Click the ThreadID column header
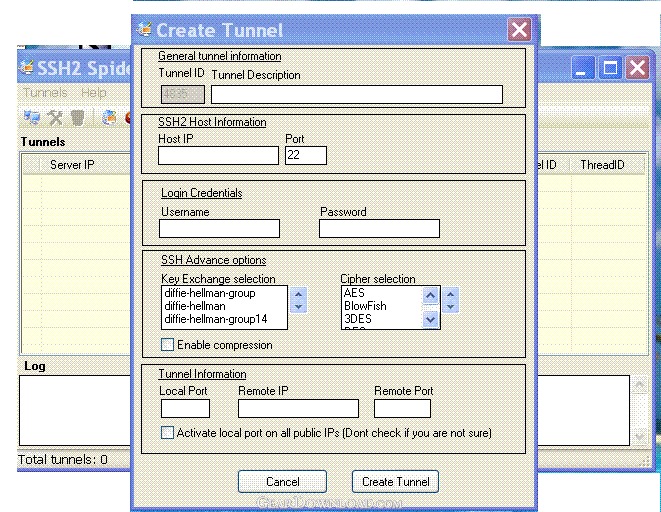The width and height of the screenshot is (661, 512). [x=603, y=165]
